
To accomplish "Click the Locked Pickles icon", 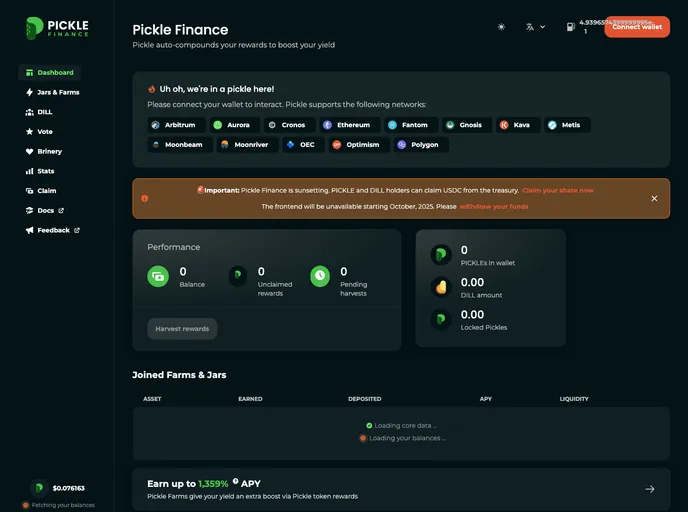I will 441,319.
